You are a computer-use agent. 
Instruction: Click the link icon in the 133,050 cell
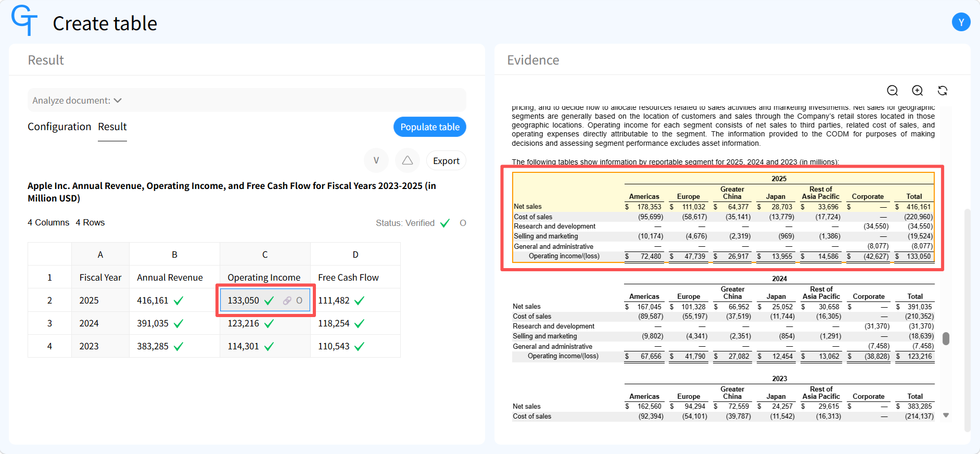click(287, 300)
